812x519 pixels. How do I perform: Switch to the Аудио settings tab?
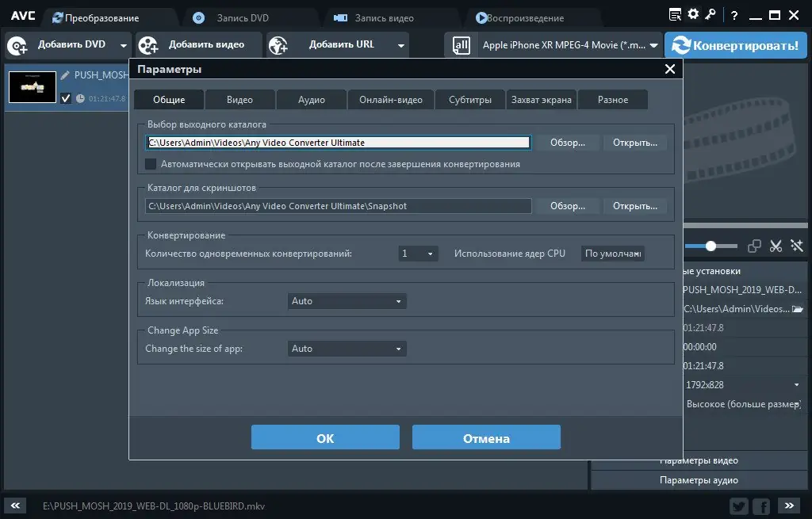311,99
